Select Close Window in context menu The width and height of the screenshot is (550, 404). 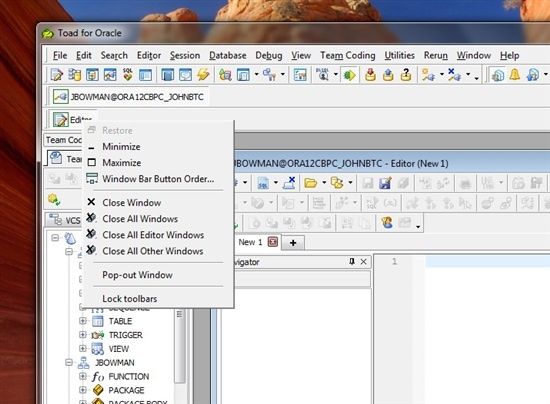click(158, 203)
